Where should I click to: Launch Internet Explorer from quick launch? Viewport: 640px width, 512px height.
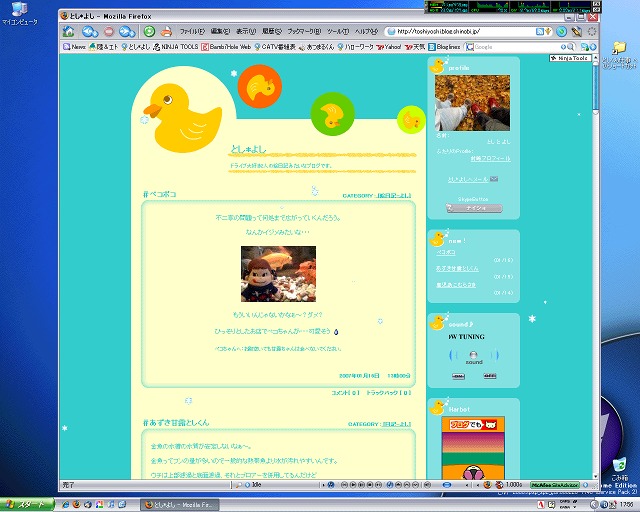(65, 505)
